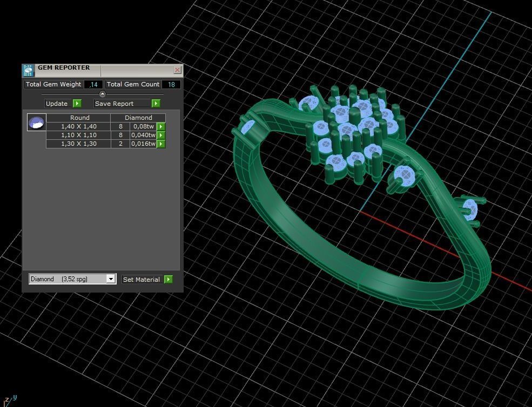The image size is (532, 407).
Task: Click the green arrow for the 0,08tw row
Action: (x=161, y=126)
